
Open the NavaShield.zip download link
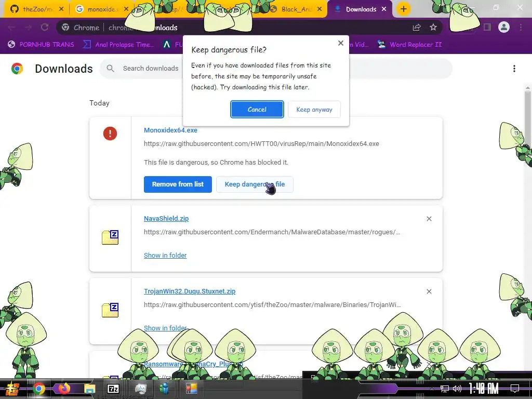pyautogui.click(x=166, y=219)
